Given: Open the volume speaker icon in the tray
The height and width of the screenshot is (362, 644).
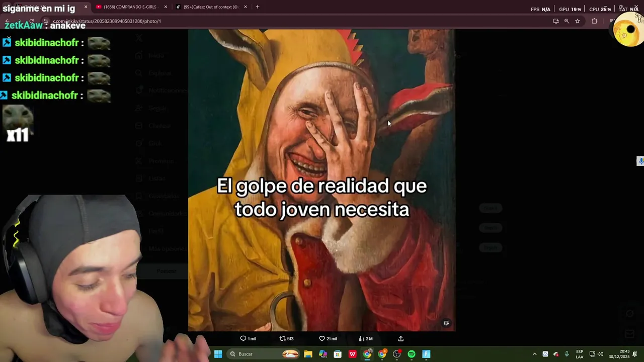Looking at the screenshot, I should coord(600,354).
